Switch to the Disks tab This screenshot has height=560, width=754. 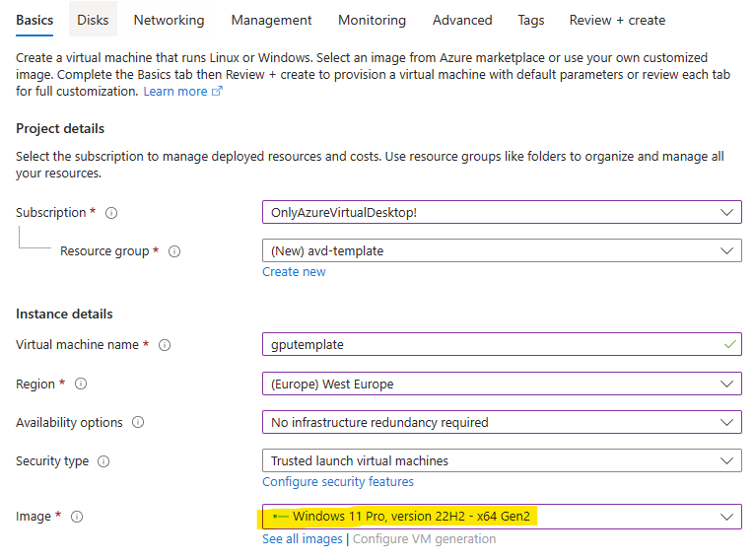pyautogui.click(x=93, y=20)
